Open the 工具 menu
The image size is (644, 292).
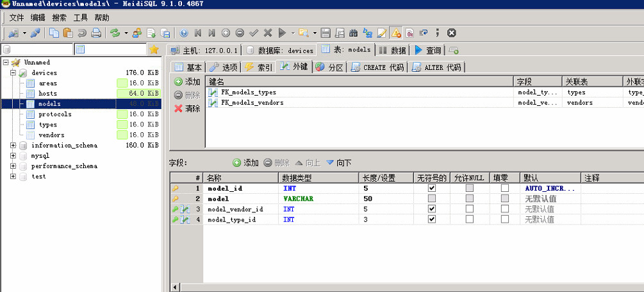(81, 18)
